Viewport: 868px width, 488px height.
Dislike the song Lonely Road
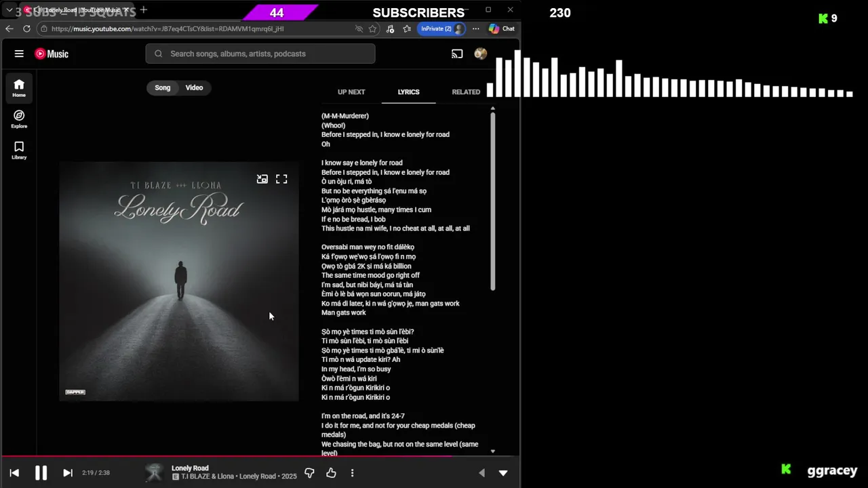coord(309,473)
